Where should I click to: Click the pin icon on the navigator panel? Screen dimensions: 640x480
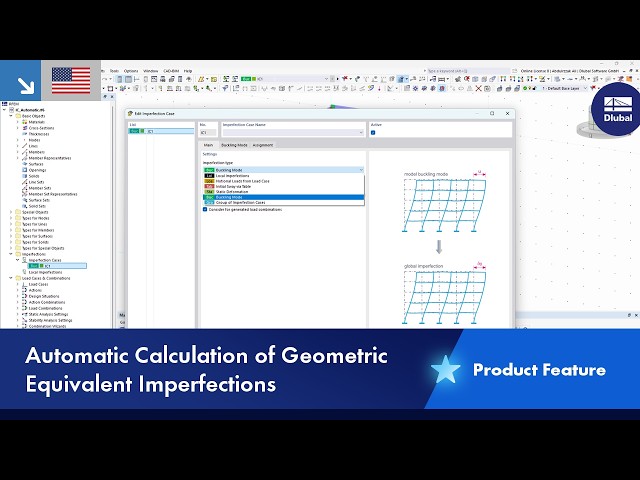pyautogui.click(x=105, y=97)
